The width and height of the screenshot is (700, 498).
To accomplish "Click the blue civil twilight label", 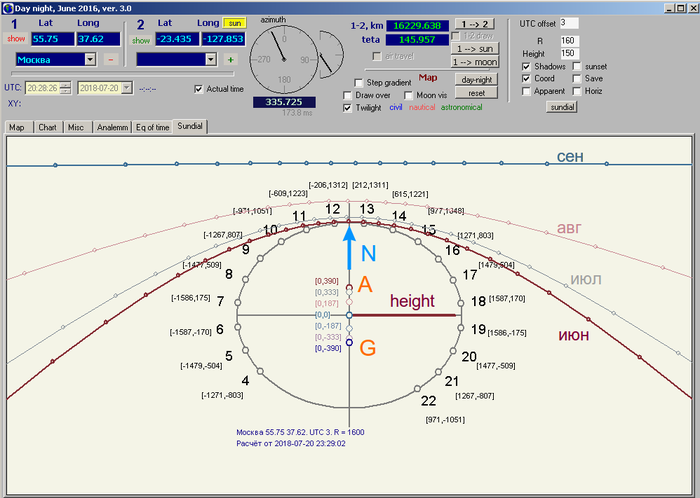I will 396,108.
